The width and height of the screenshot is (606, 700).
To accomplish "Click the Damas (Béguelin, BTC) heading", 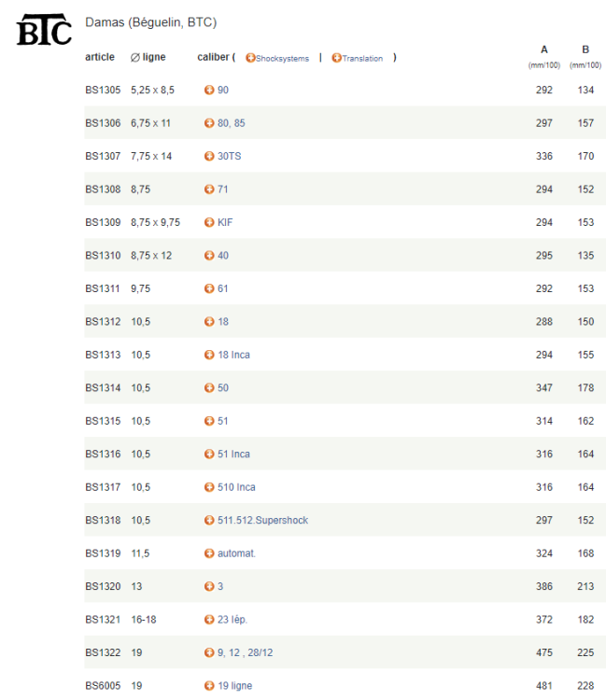I will [151, 22].
